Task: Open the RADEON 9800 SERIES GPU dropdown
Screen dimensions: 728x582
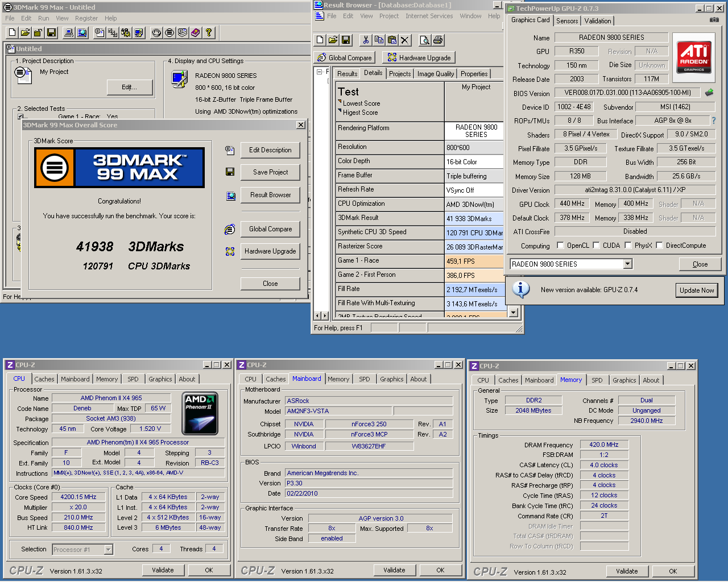Action: pos(627,264)
